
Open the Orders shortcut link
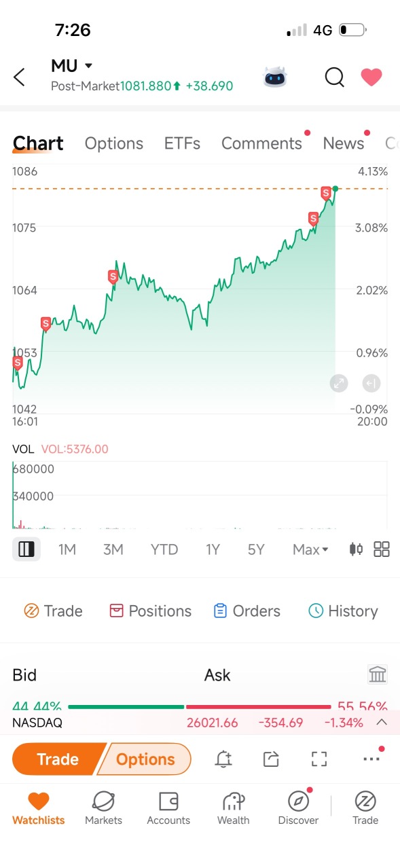coord(247,611)
